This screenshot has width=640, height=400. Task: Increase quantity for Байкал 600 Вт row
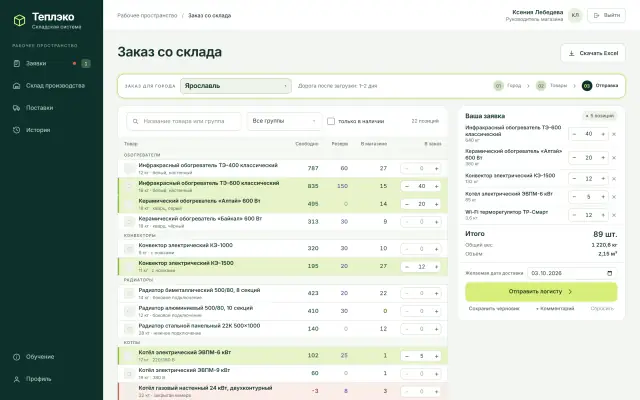pos(436,222)
